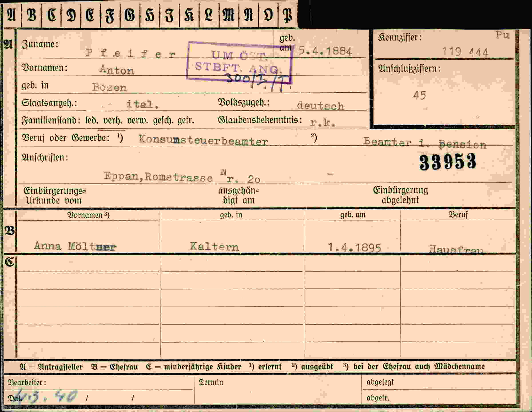Click the "Pu" note beside Kennziffer
Screen dimensions: 532x412
(x=502, y=35)
